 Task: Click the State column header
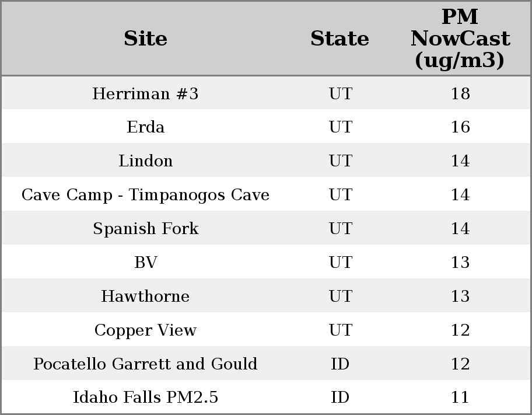tap(339, 39)
